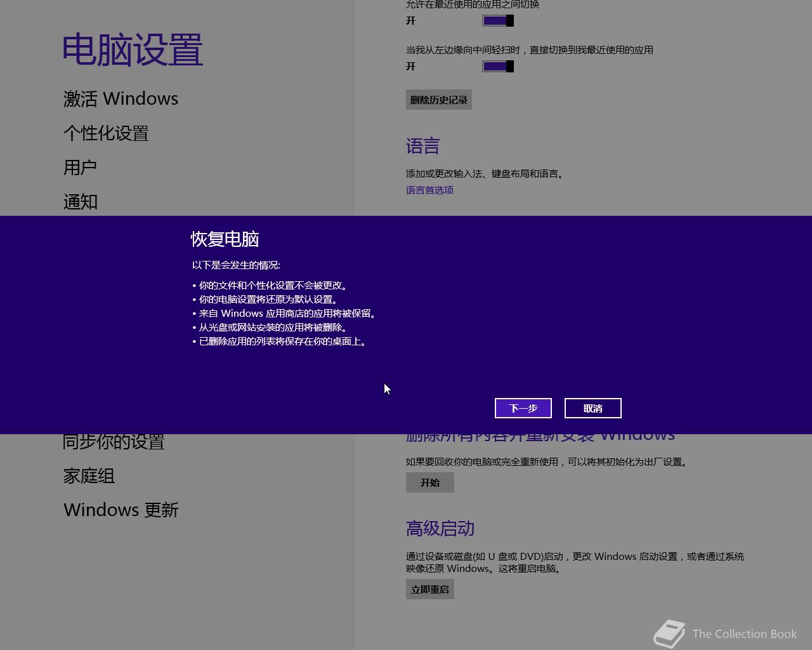The height and width of the screenshot is (650, 812).
Task: Click the line 已删除应用的列表将保存在你的桌面上
Action: coord(280,342)
